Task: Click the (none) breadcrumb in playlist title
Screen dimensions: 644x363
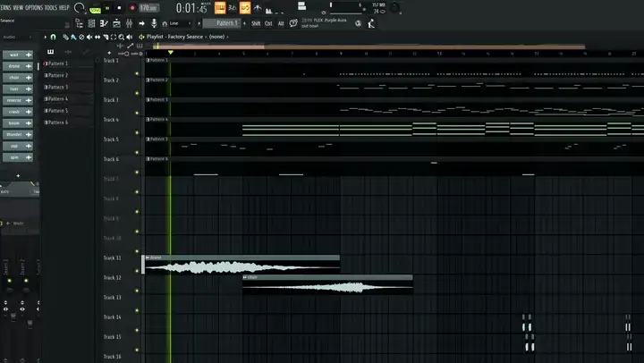Action: (216, 37)
